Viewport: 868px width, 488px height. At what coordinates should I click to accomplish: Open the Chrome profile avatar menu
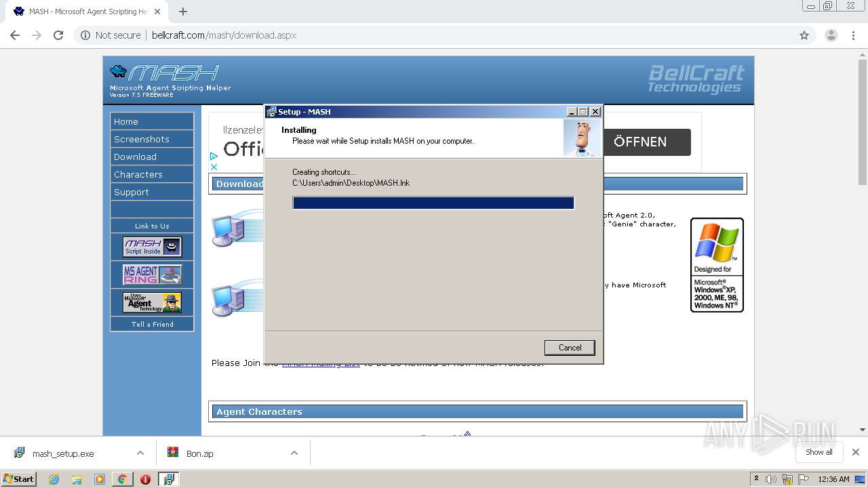831,35
